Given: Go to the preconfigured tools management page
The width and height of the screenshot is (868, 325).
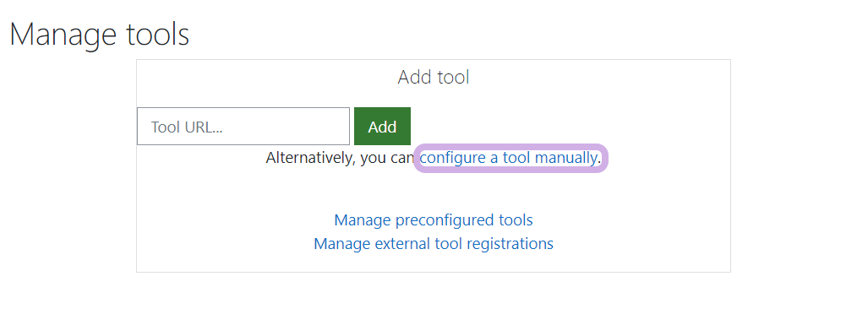Looking at the screenshot, I should coord(434,220).
